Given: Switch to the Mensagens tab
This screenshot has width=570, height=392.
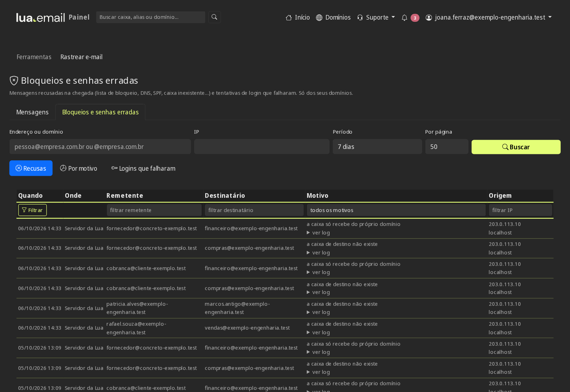Looking at the screenshot, I should 32,112.
